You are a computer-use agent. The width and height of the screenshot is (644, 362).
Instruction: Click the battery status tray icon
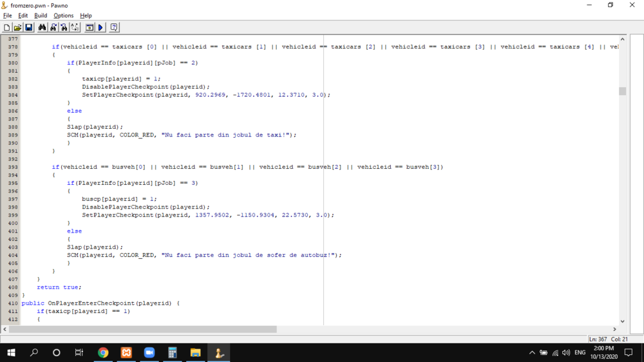click(544, 352)
